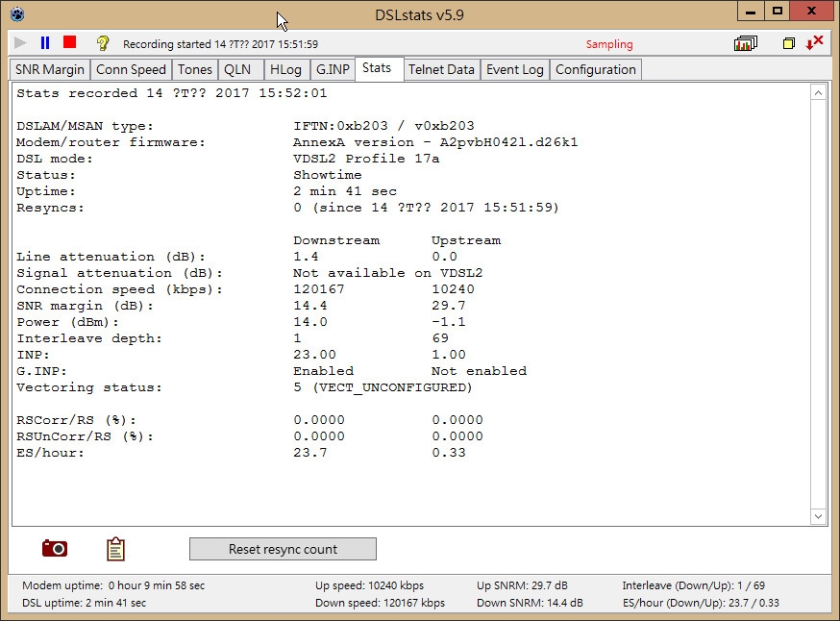Click the downstream power value '14.0'
The height and width of the screenshot is (621, 840).
310,322
